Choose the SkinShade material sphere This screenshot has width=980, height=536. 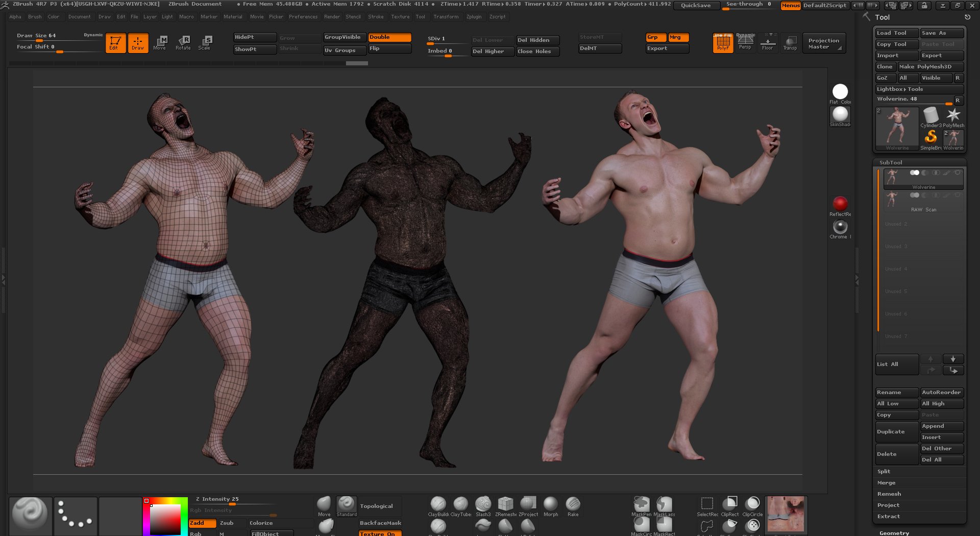tap(840, 116)
